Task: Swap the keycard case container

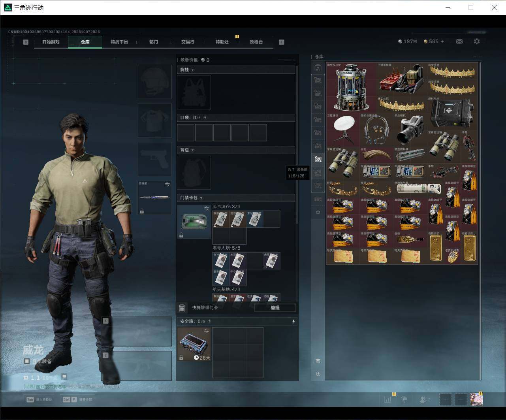Action: point(206,208)
